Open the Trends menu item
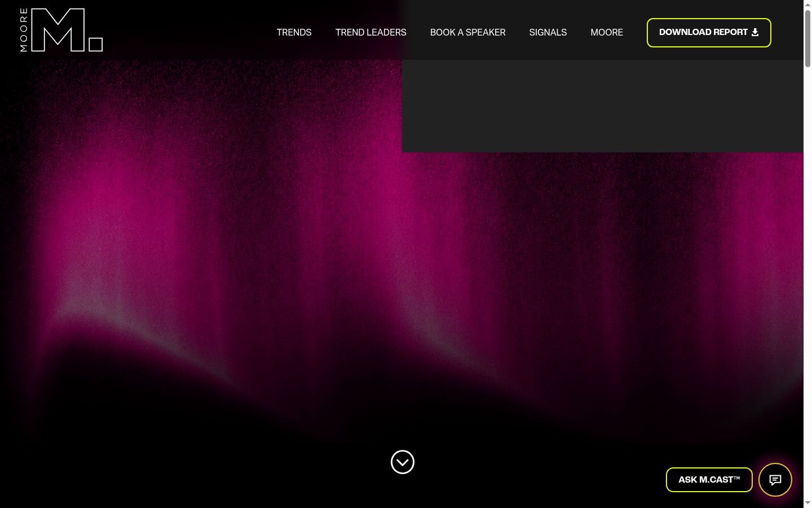The width and height of the screenshot is (812, 508). click(x=294, y=33)
